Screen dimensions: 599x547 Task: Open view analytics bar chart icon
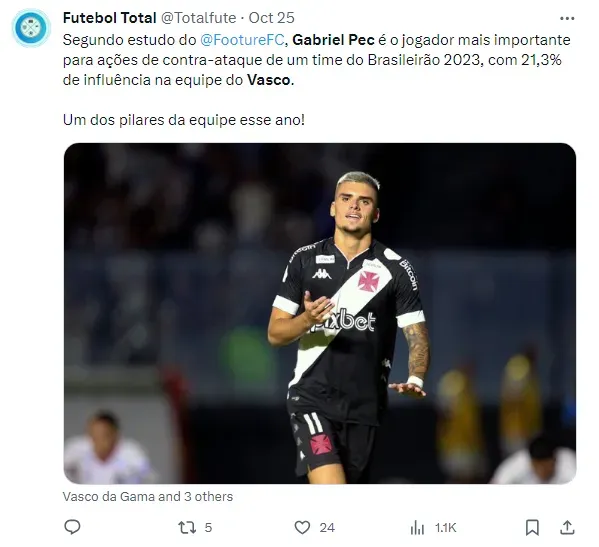[x=417, y=528]
